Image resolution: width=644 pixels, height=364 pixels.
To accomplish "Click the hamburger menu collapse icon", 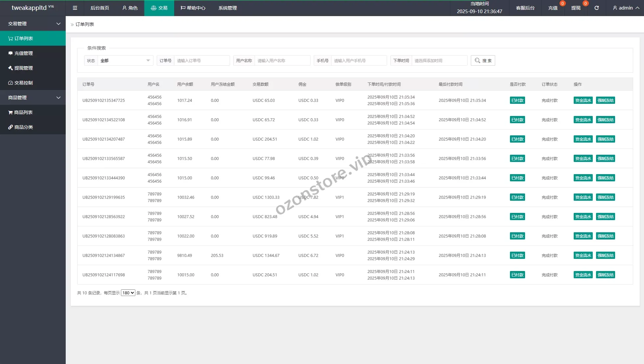I will 75,8.
